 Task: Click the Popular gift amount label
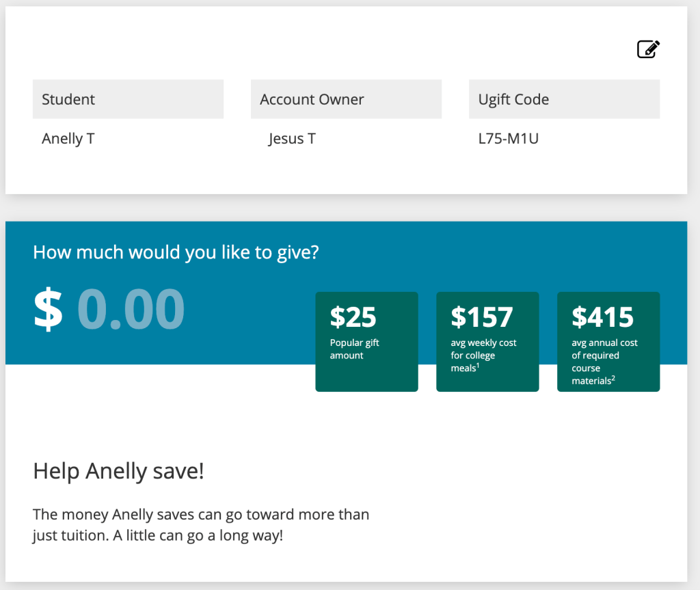tap(353, 349)
